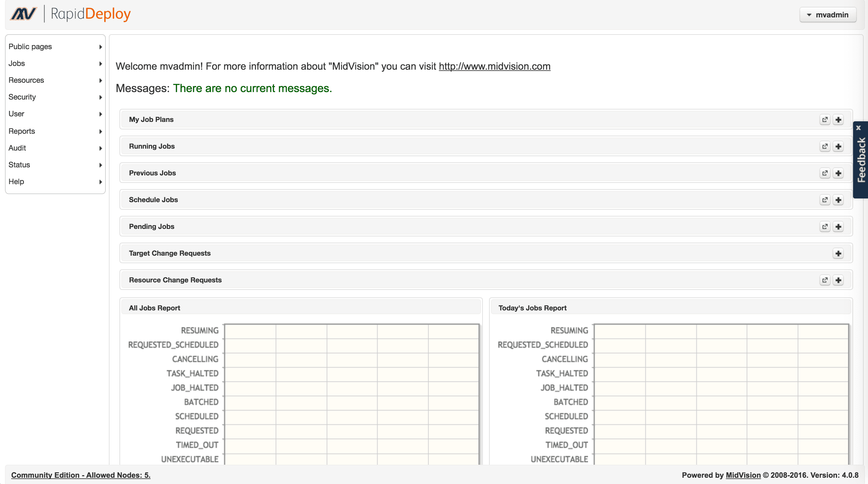Open Pending Jobs external link icon
This screenshot has width=868, height=484.
(824, 227)
